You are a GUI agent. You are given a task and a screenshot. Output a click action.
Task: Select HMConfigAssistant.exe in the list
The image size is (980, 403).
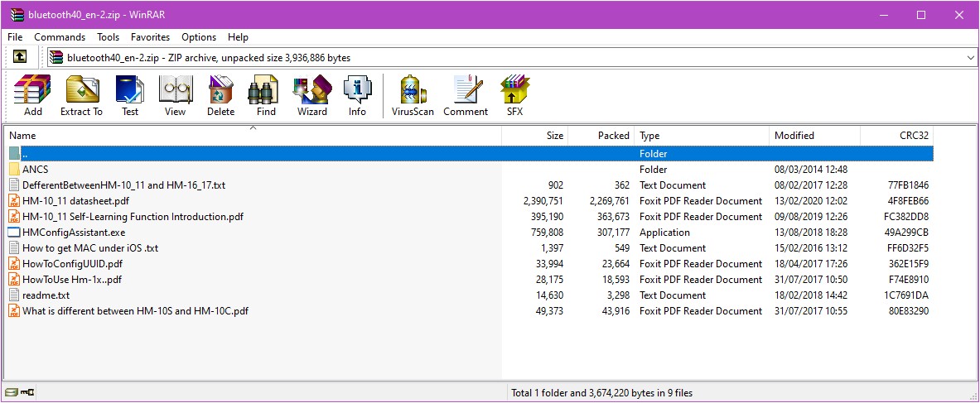[x=74, y=233]
